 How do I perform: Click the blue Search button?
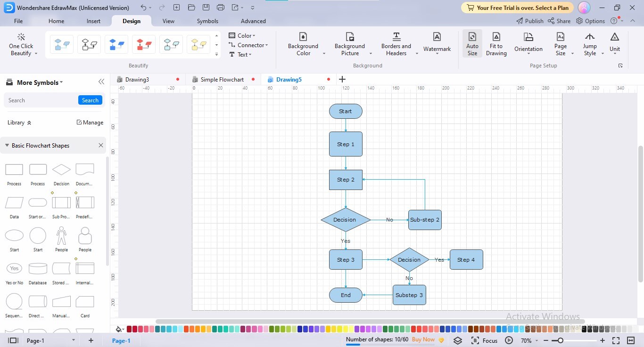pos(90,100)
